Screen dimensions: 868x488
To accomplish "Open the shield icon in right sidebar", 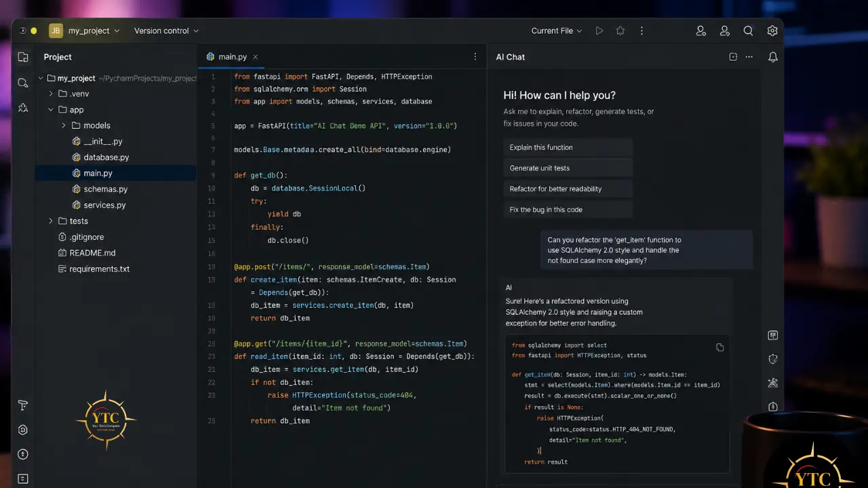I will coord(772,359).
